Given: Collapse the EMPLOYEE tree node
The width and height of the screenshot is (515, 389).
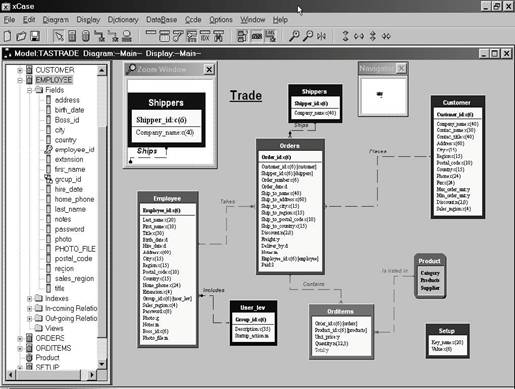Looking at the screenshot, I should click(20, 80).
